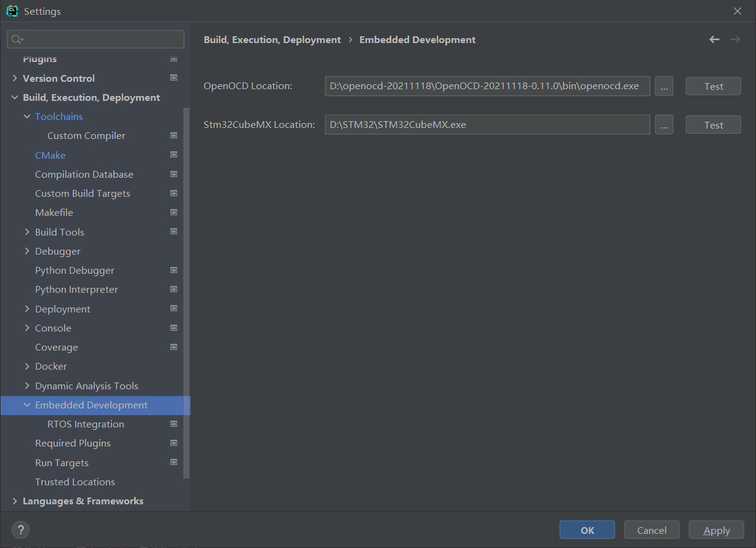Click the OpenOCD Location path field

(487, 86)
